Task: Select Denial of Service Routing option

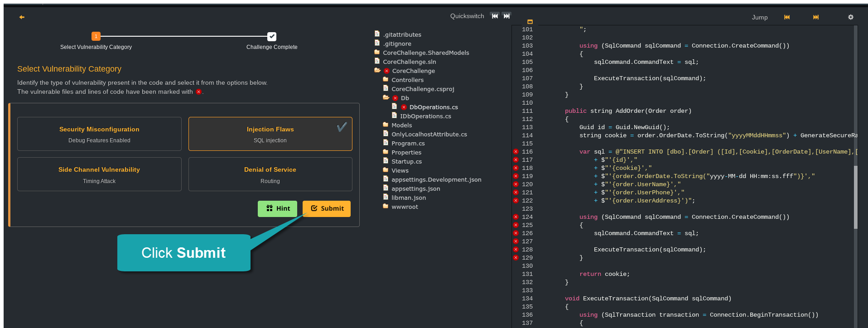Action: [270, 174]
